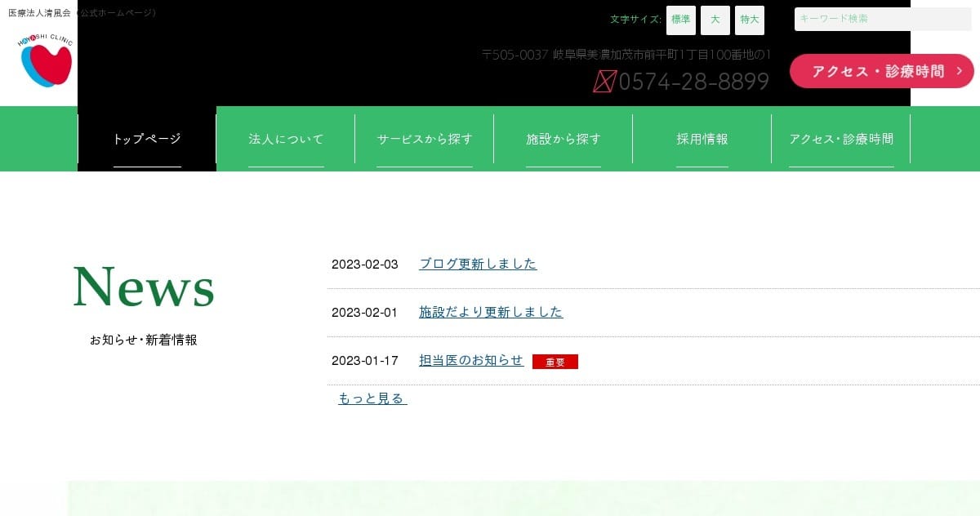Click the もっと見る link
The width and height of the screenshot is (980, 516).
372,398
